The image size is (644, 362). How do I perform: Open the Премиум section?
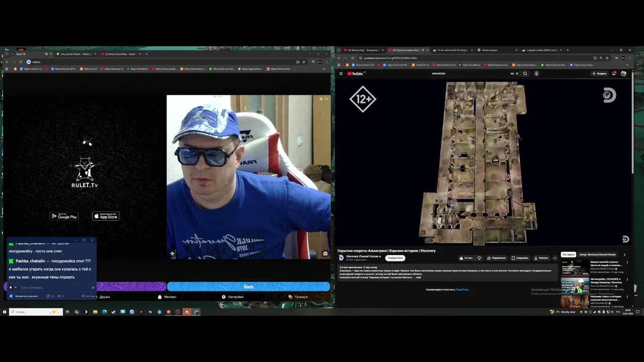click(298, 297)
